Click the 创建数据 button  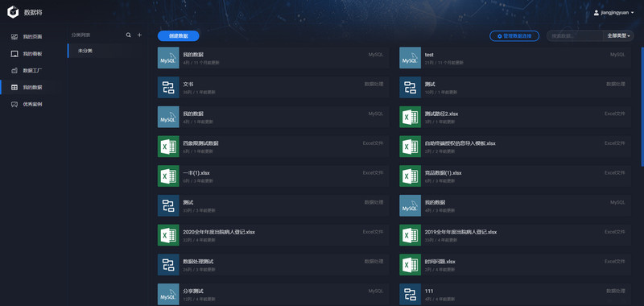[178, 36]
